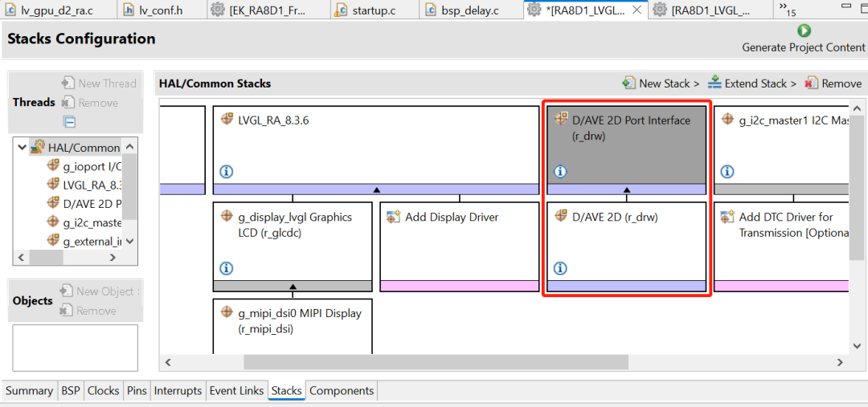Switch to the Summary tab

pos(29,391)
